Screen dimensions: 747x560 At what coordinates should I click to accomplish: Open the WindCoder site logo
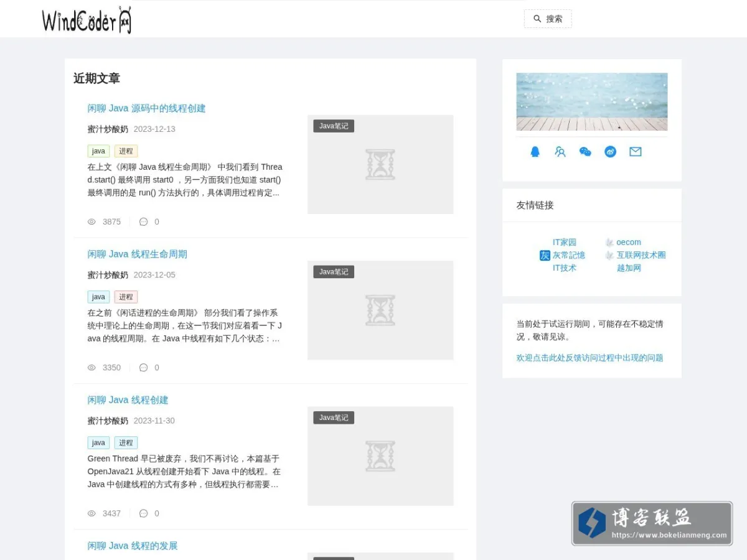pos(87,21)
